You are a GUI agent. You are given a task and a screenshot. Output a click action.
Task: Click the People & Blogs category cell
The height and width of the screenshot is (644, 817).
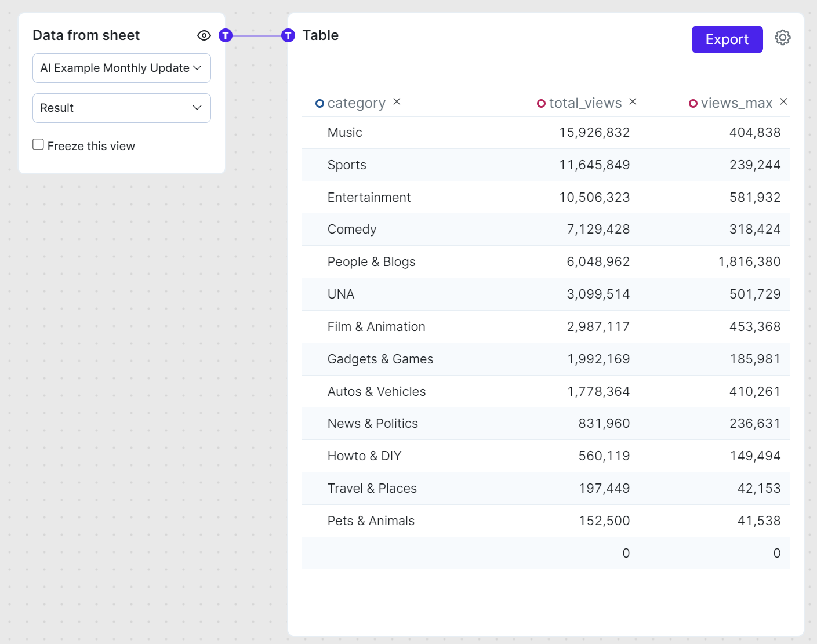tap(371, 262)
